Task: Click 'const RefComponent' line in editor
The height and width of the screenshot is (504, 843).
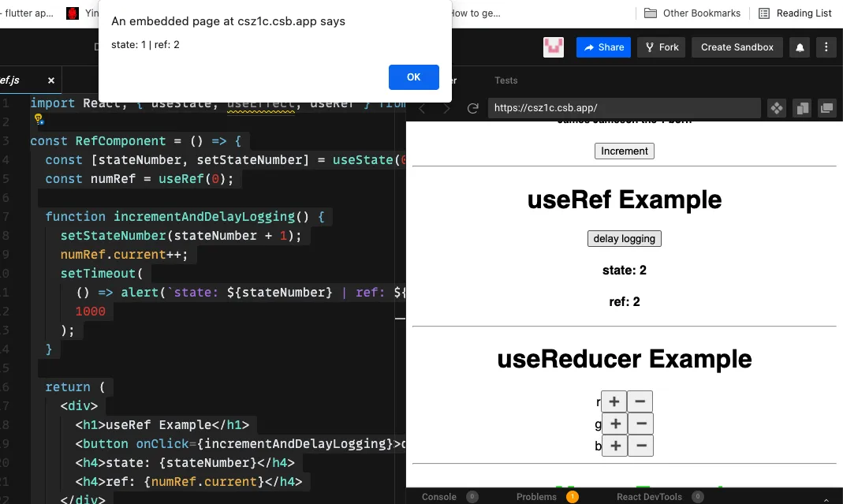Action: pyautogui.click(x=136, y=141)
